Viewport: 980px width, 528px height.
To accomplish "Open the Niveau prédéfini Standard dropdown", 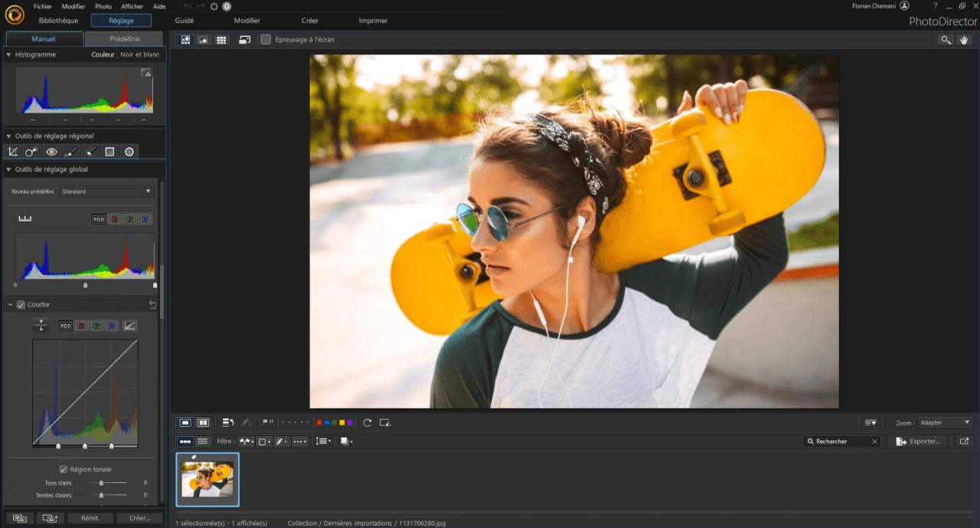I will tap(106, 191).
